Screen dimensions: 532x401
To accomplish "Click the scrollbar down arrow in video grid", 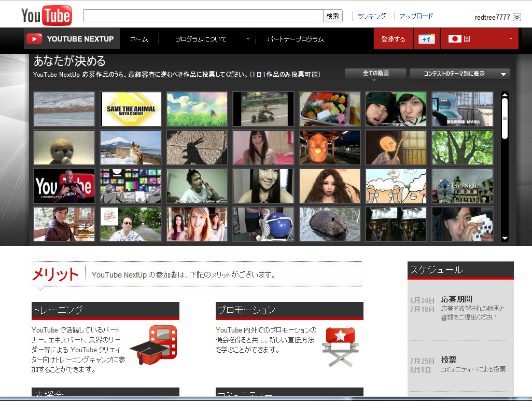I will 505,238.
